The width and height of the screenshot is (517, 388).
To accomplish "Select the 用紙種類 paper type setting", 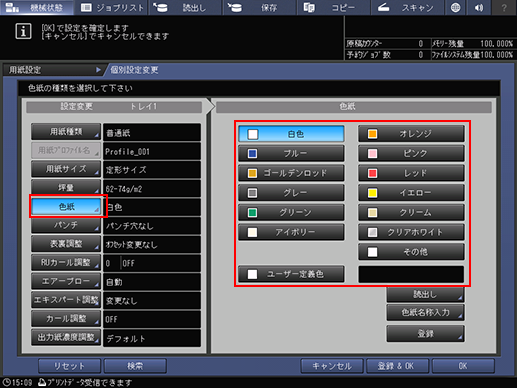I will tap(66, 132).
